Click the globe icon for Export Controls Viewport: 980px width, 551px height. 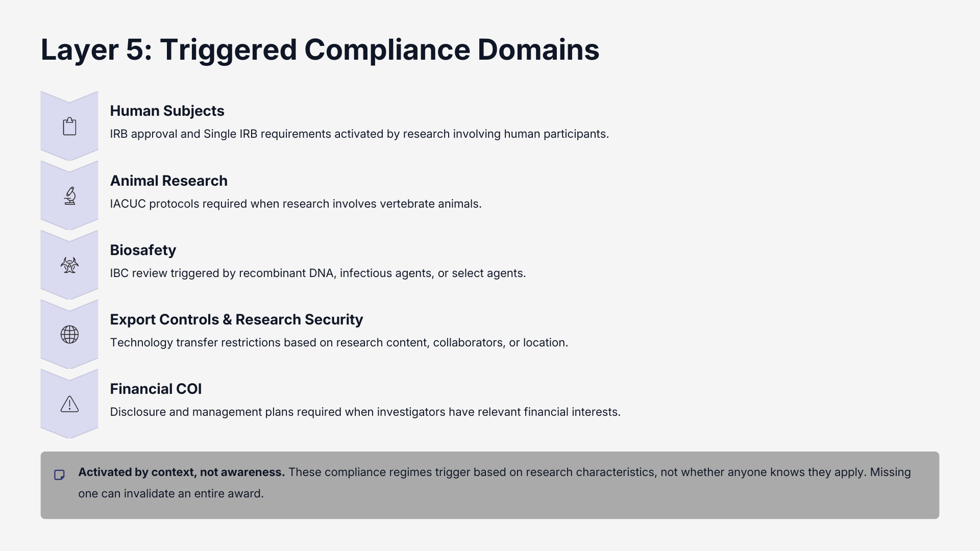click(x=69, y=335)
